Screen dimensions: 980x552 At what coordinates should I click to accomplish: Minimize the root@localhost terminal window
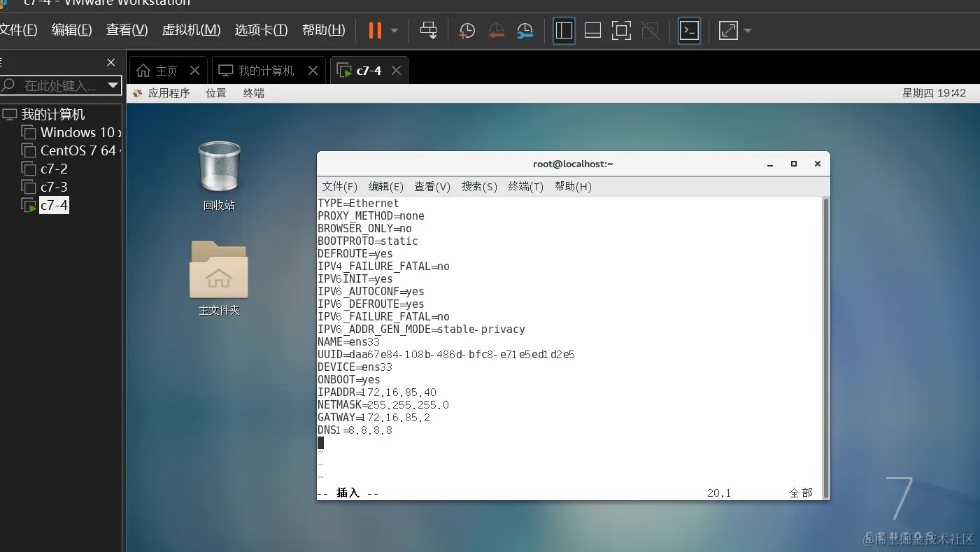[770, 164]
